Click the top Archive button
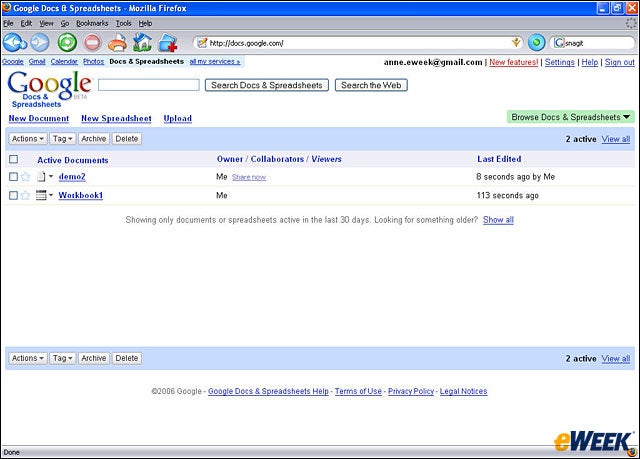Viewport: 640px width, 459px height. click(93, 139)
